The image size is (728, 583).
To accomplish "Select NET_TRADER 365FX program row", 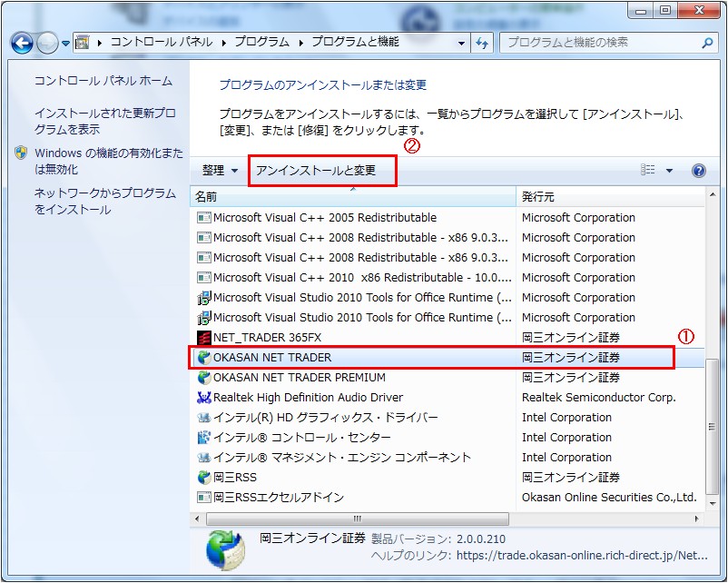I will coord(448,337).
